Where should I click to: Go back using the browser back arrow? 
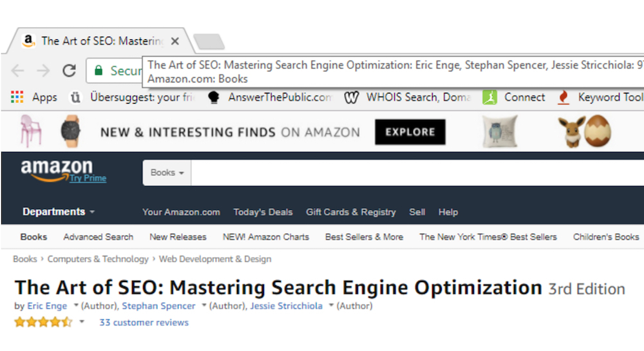(17, 71)
